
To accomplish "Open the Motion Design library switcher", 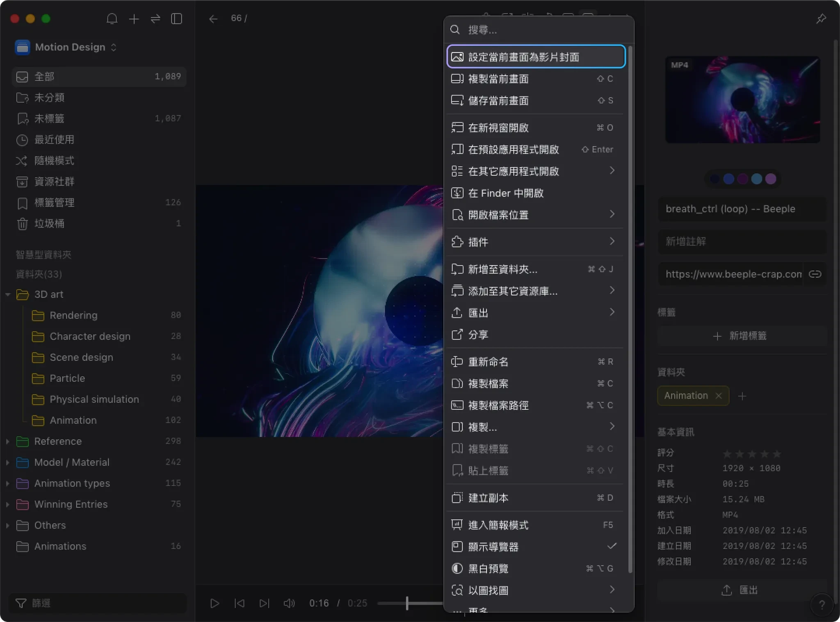I will coord(66,47).
